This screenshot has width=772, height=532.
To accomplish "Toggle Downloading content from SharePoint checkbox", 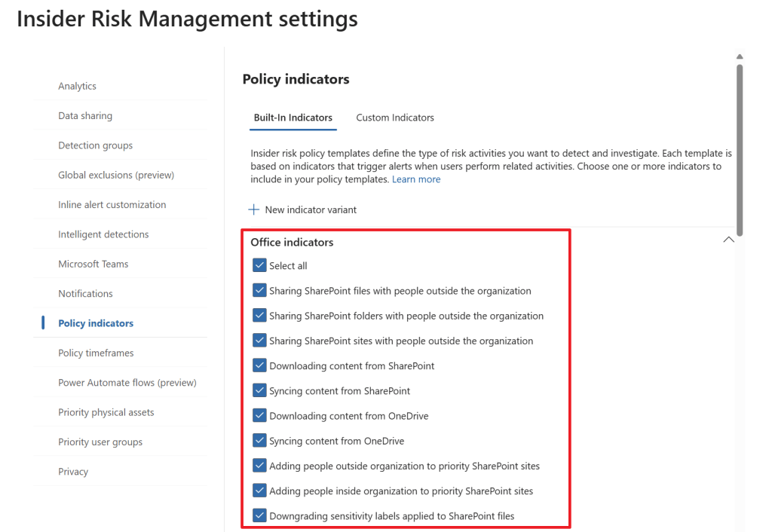I will 259,365.
